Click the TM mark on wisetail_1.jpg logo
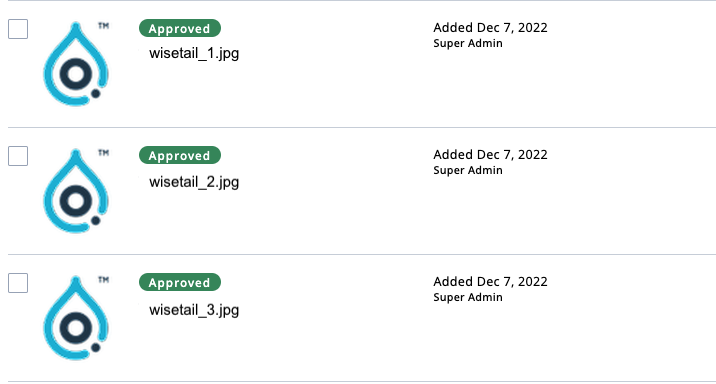 tap(104, 26)
